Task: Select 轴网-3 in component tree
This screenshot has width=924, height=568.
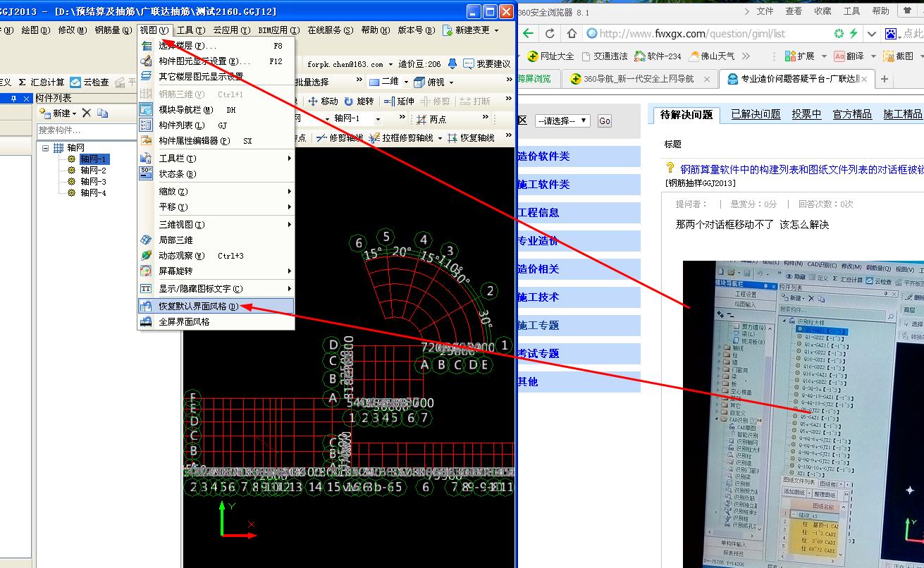Action: click(x=93, y=182)
